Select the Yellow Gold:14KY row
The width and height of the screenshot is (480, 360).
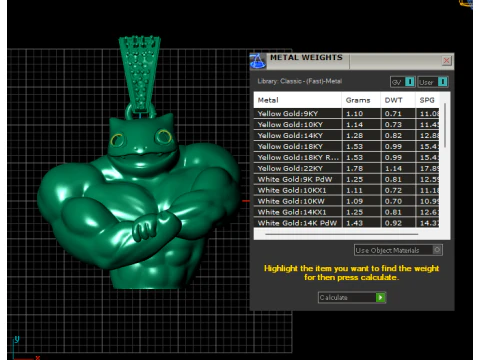point(346,136)
